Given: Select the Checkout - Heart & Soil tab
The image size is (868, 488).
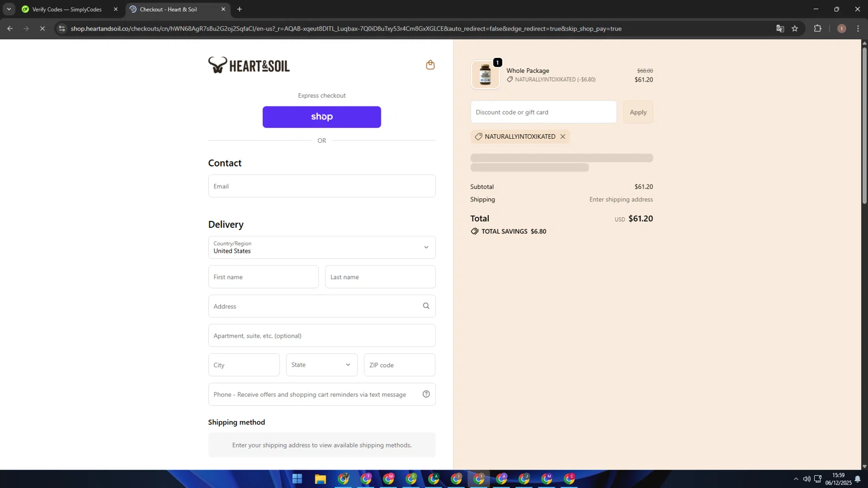Looking at the screenshot, I should coord(176,9).
